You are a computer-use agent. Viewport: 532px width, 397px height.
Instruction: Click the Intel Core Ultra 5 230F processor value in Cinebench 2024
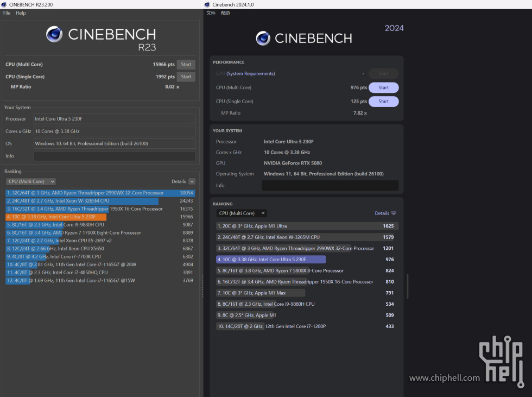[x=289, y=142]
